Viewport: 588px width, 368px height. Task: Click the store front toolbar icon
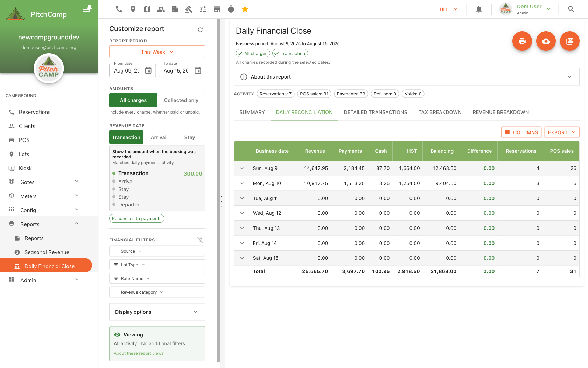217,9
